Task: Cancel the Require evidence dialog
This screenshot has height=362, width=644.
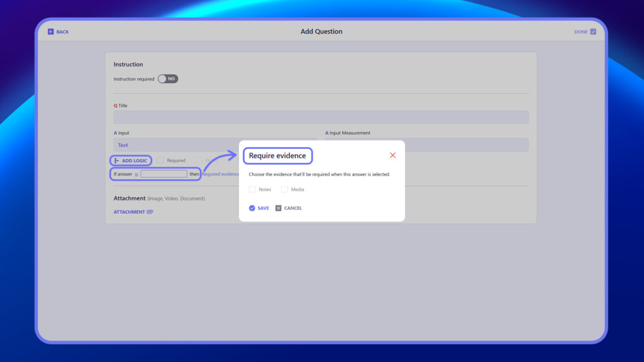Action: click(x=288, y=208)
